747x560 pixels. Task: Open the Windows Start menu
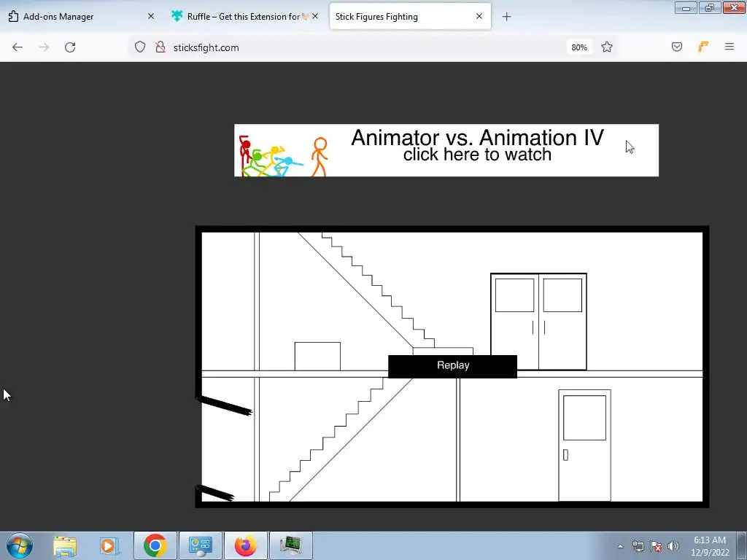20,545
